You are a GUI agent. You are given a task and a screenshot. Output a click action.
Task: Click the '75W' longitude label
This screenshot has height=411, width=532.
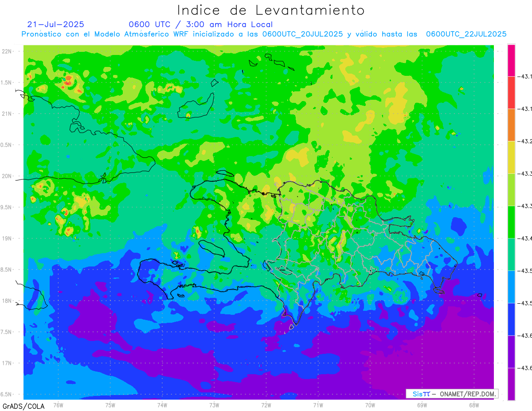click(110, 405)
